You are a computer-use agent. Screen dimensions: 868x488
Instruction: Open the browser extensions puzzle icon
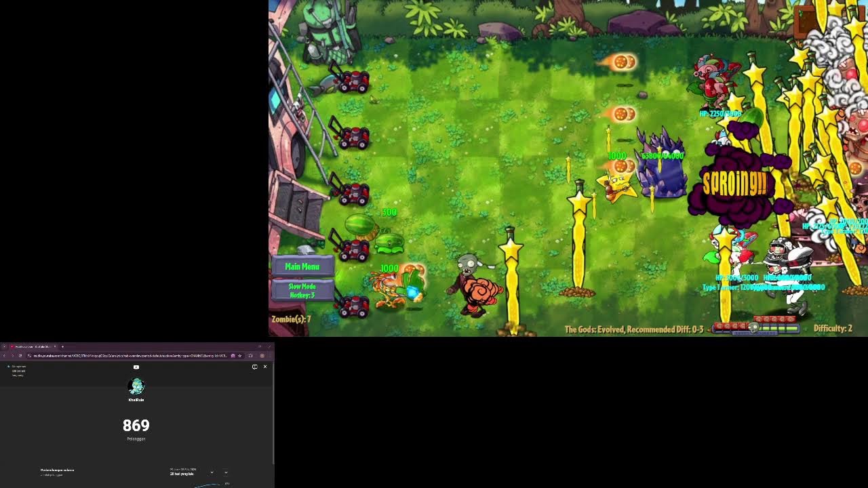(250, 356)
